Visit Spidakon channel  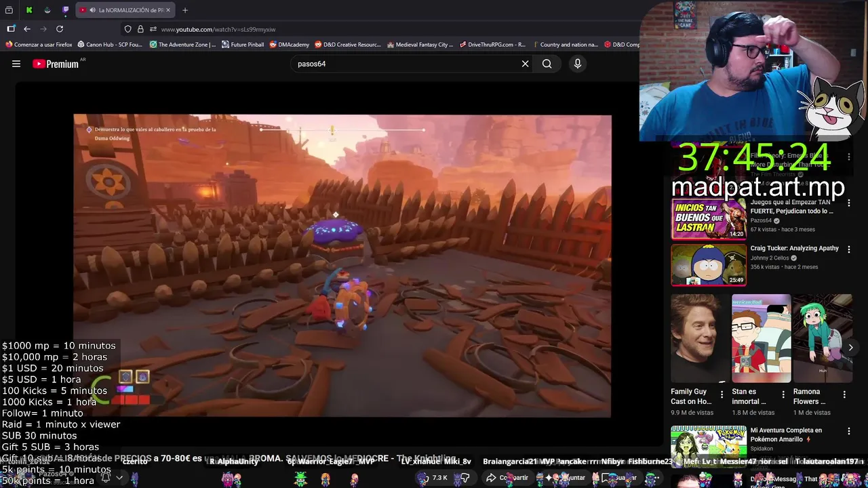tap(761, 449)
